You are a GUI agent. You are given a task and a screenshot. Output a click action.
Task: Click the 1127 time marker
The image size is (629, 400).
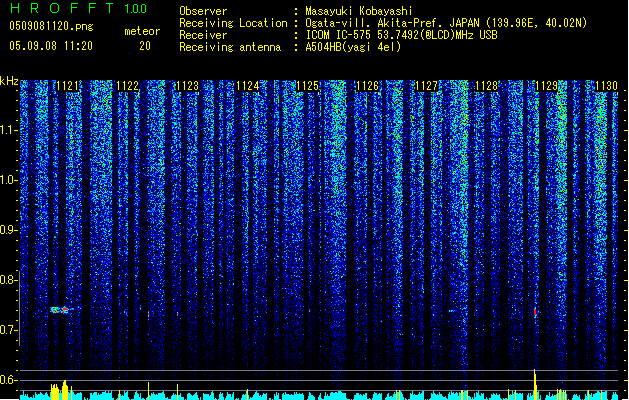pos(426,86)
